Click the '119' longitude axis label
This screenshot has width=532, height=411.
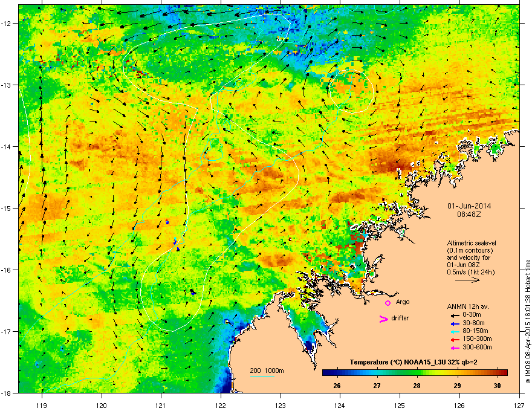[42, 405]
